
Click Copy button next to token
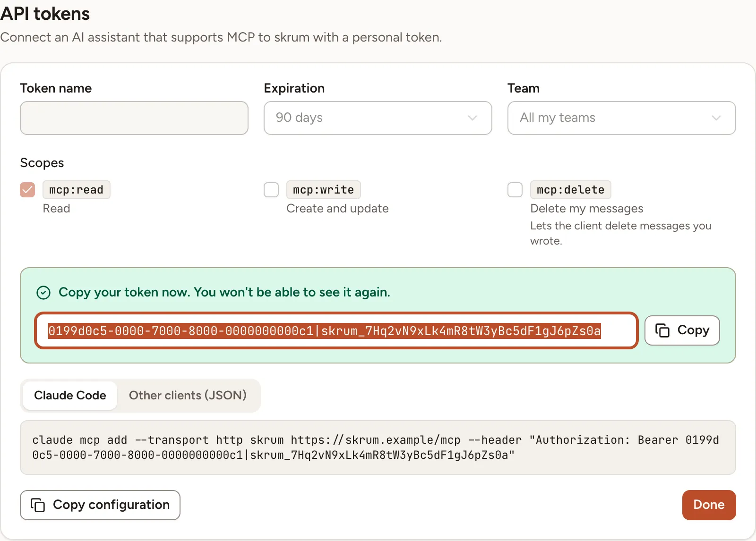tap(682, 330)
